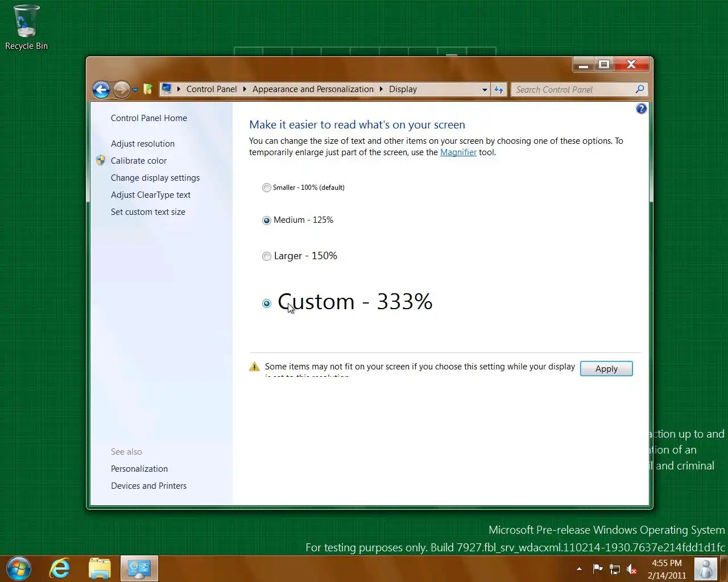
Task: Click the yellow warning icon
Action: [x=254, y=367]
